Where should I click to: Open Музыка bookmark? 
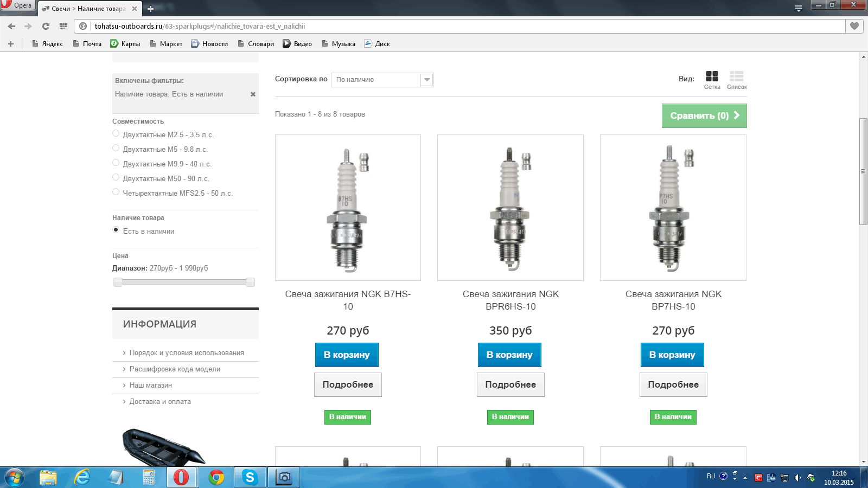(x=339, y=44)
